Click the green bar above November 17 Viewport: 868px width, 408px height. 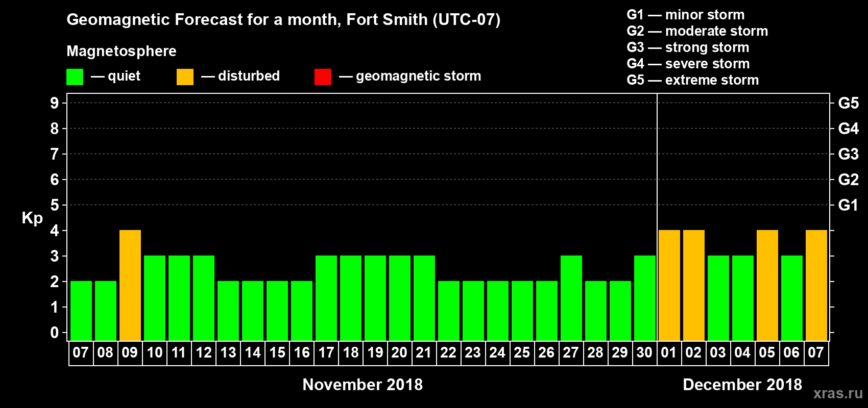click(326, 298)
